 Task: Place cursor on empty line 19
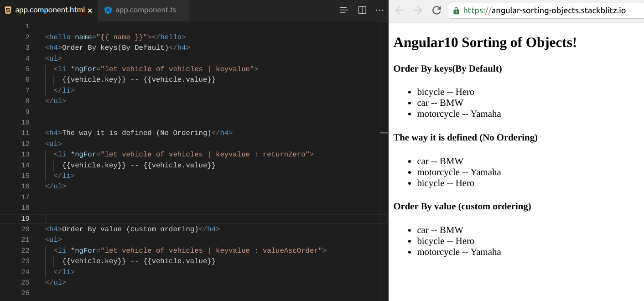click(x=182, y=218)
